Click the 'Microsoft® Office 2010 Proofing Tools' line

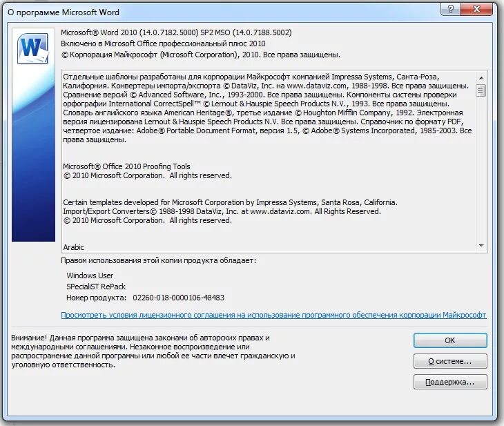(126, 166)
